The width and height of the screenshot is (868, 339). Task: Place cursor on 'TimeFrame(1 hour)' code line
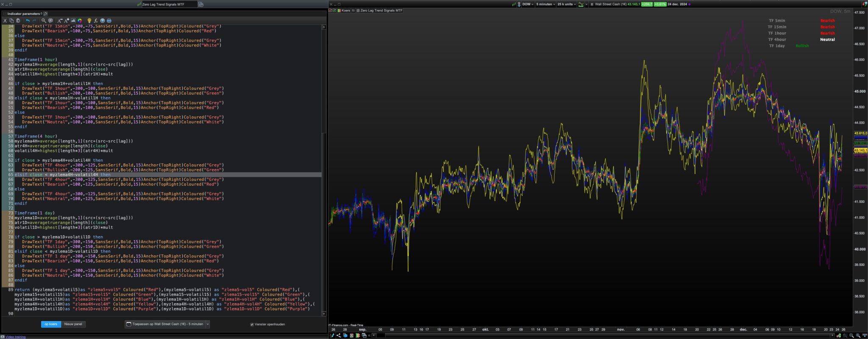36,60
